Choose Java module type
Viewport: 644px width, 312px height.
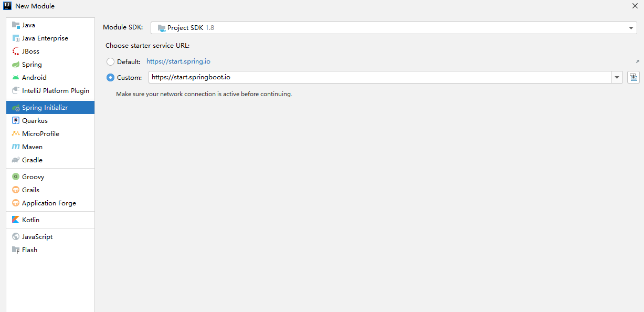tap(50, 25)
